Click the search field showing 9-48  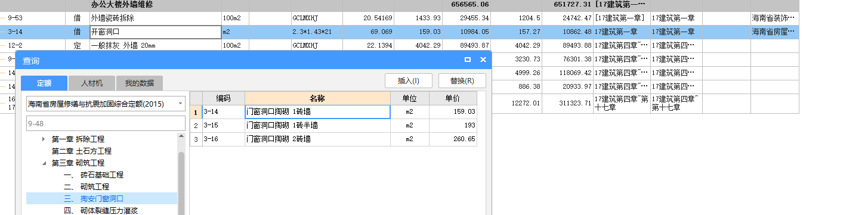[x=106, y=123]
